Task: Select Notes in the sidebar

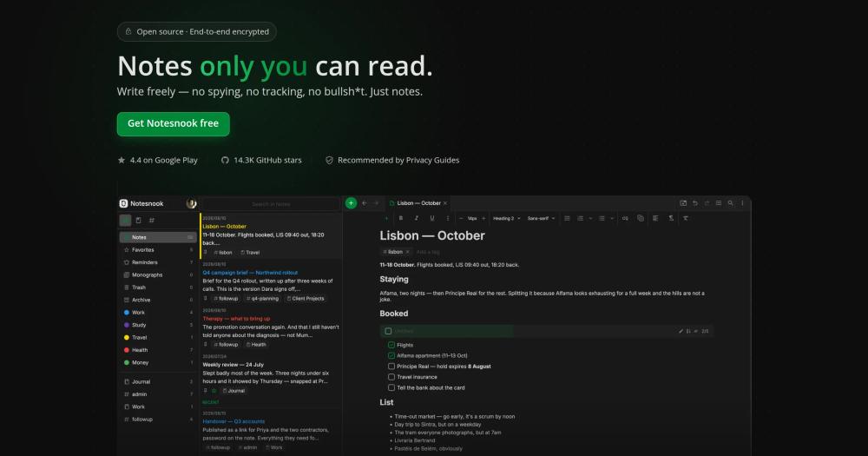Action: [x=158, y=237]
